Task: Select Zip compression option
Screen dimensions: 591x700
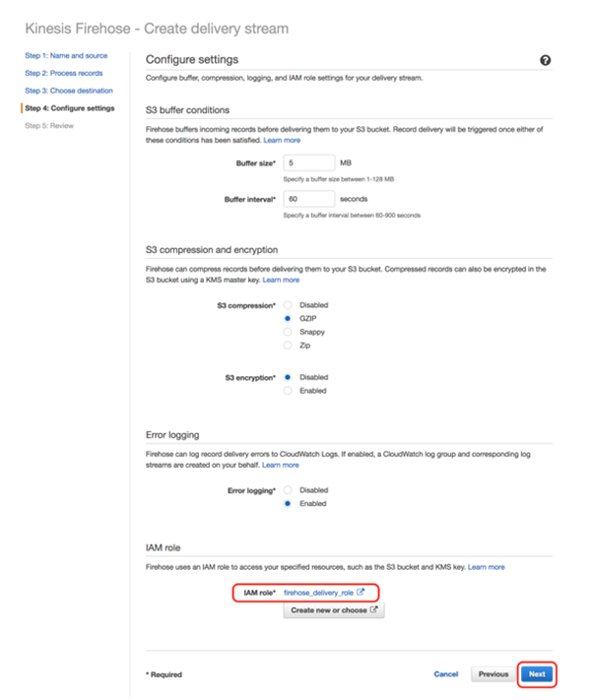Action: 288,346
